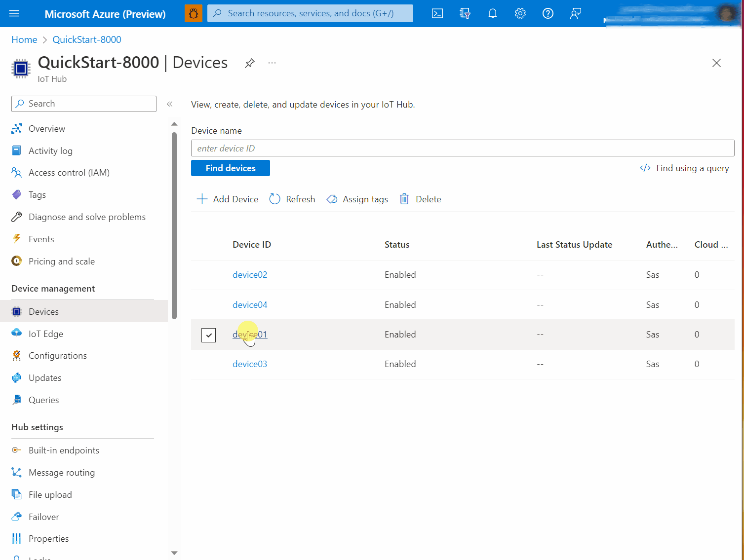Open the ellipsis more options next to title
Viewport: 744px width, 560px height.
click(272, 63)
